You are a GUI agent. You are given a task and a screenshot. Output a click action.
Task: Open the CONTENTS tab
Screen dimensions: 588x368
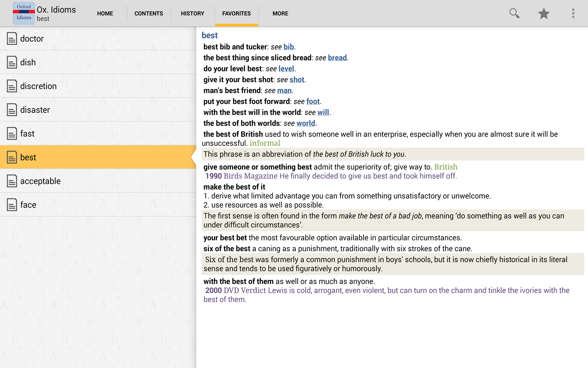(149, 13)
